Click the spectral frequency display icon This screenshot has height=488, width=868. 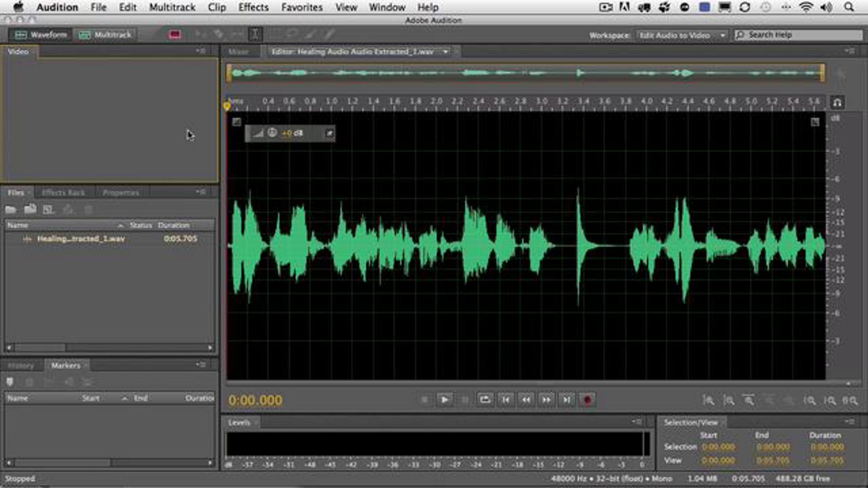pos(175,35)
